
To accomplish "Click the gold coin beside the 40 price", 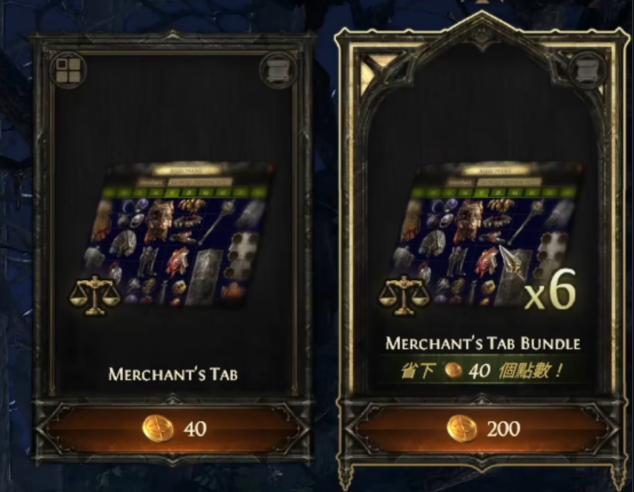I will tap(158, 429).
